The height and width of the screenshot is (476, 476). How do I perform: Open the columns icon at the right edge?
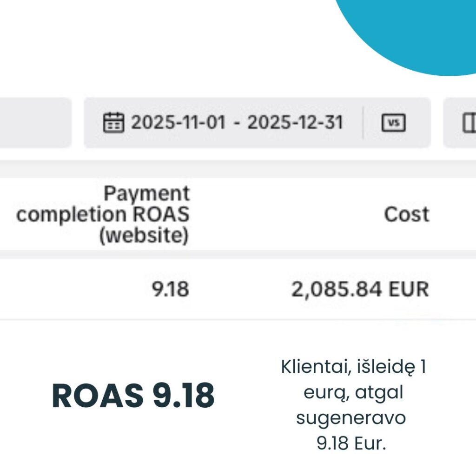(x=469, y=123)
